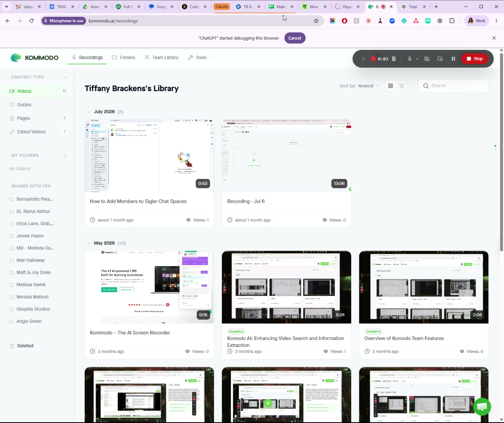Switch to the Claude browser tab
The width and height of the screenshot is (504, 423).
222,7
